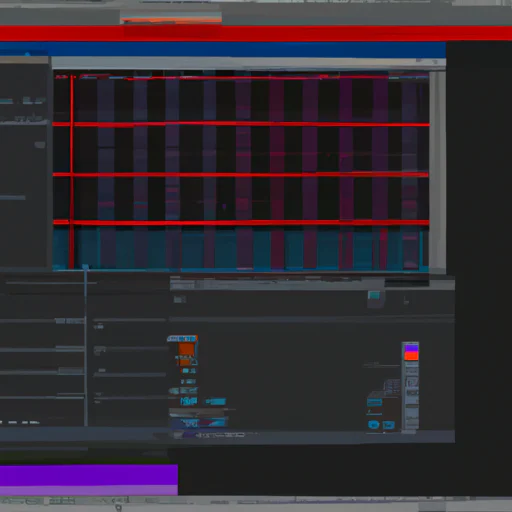This screenshot has height=512, width=512.
Task: Click the orange-highlighted tab at the top
Action: tap(171, 19)
